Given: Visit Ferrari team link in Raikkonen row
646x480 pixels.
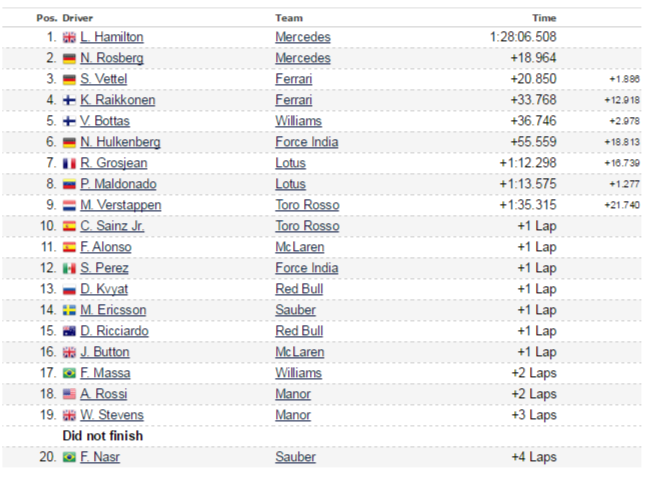Looking at the screenshot, I should pyautogui.click(x=294, y=100).
